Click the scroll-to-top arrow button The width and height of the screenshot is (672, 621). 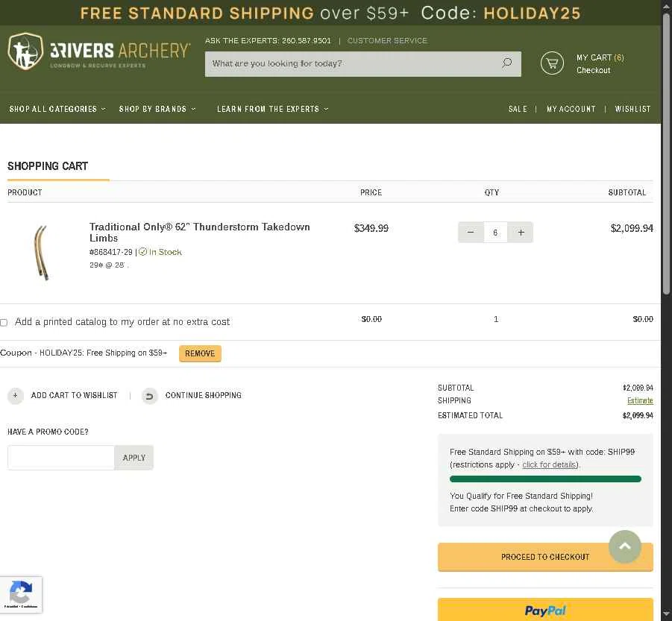[x=625, y=546]
